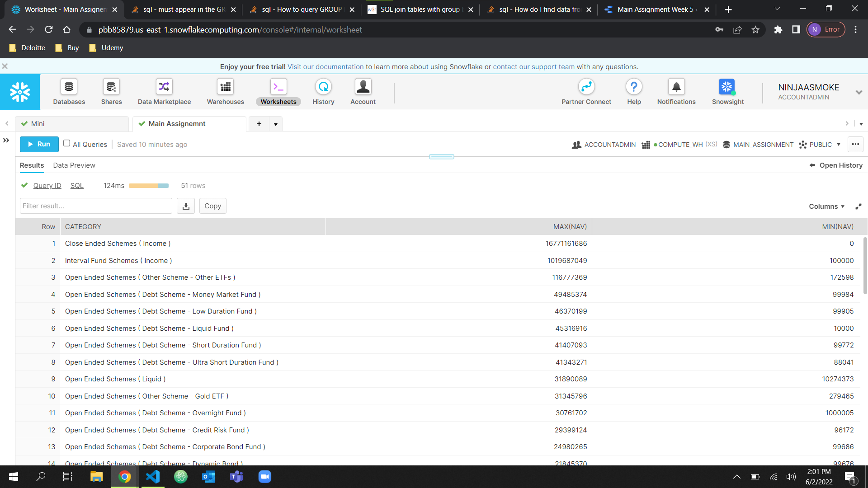Copy the query results
Screen dimensions: 868x488
(x=212, y=206)
